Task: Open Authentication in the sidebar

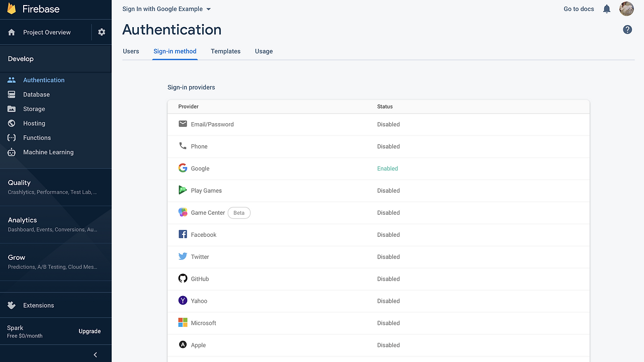Action: point(44,80)
